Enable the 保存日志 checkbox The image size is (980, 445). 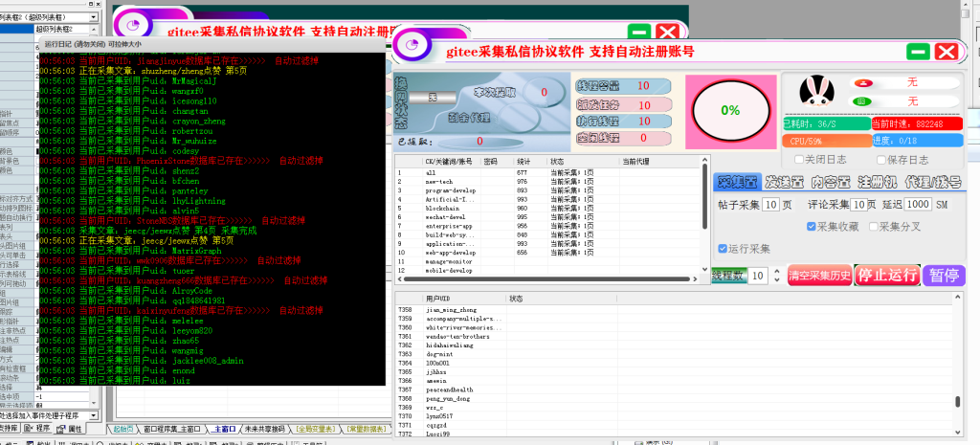click(880, 160)
